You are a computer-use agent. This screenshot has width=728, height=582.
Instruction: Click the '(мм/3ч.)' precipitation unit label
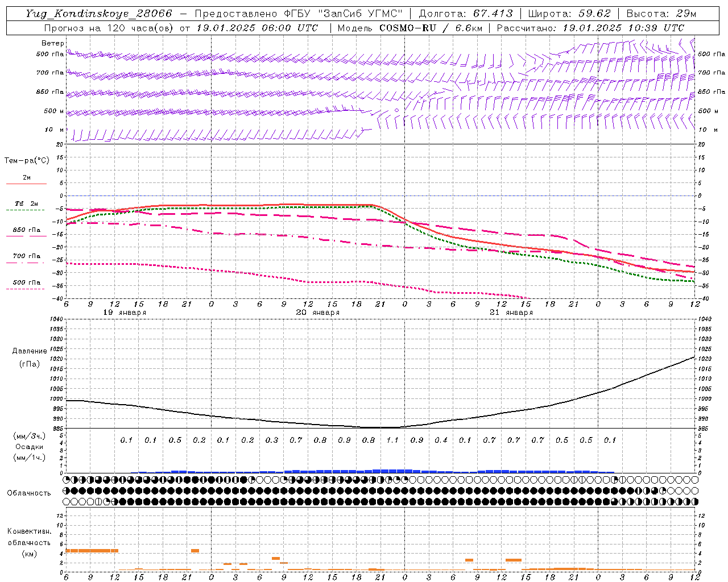tap(30, 436)
